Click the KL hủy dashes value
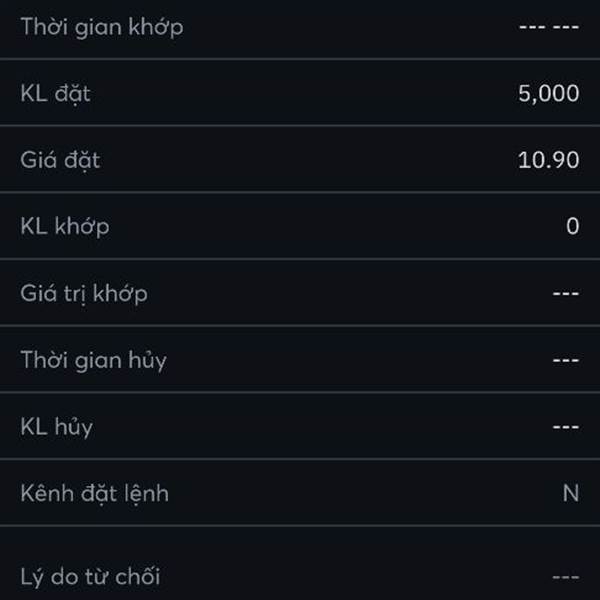The height and width of the screenshot is (600, 600). [x=566, y=427]
